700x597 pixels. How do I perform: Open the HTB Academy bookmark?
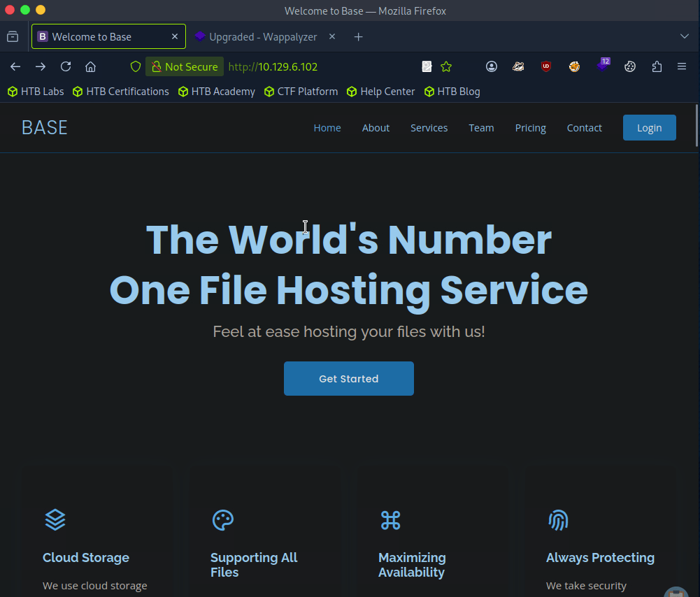coord(217,92)
